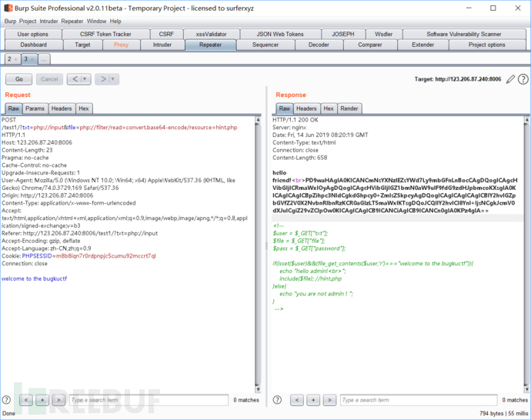
Task: Click next match button in response search
Action: tap(329, 400)
